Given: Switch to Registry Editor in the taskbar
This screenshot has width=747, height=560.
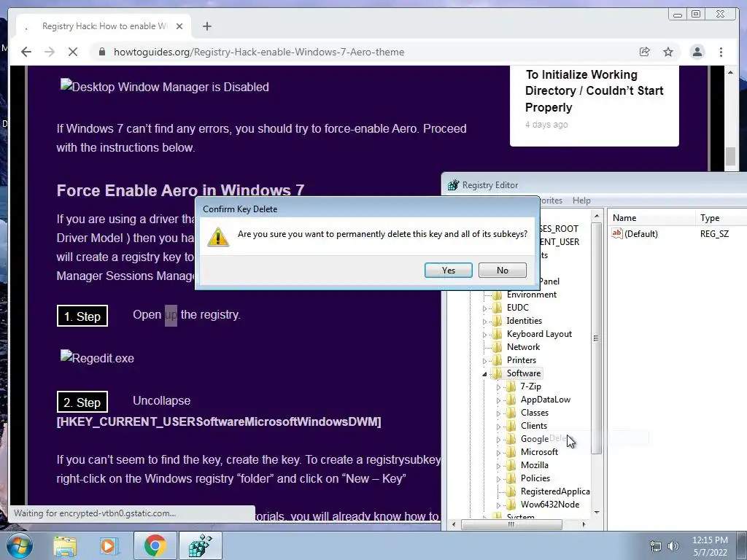Looking at the screenshot, I should [200, 545].
